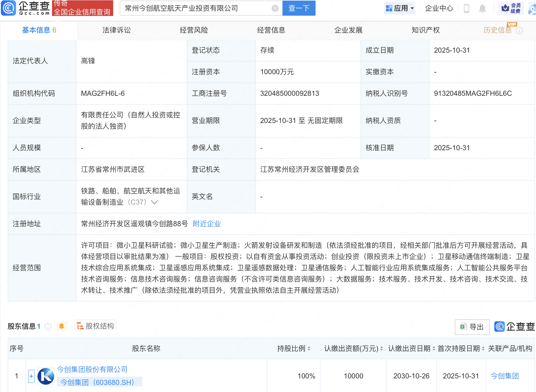Clear the search box with the × icon

coord(275,8)
